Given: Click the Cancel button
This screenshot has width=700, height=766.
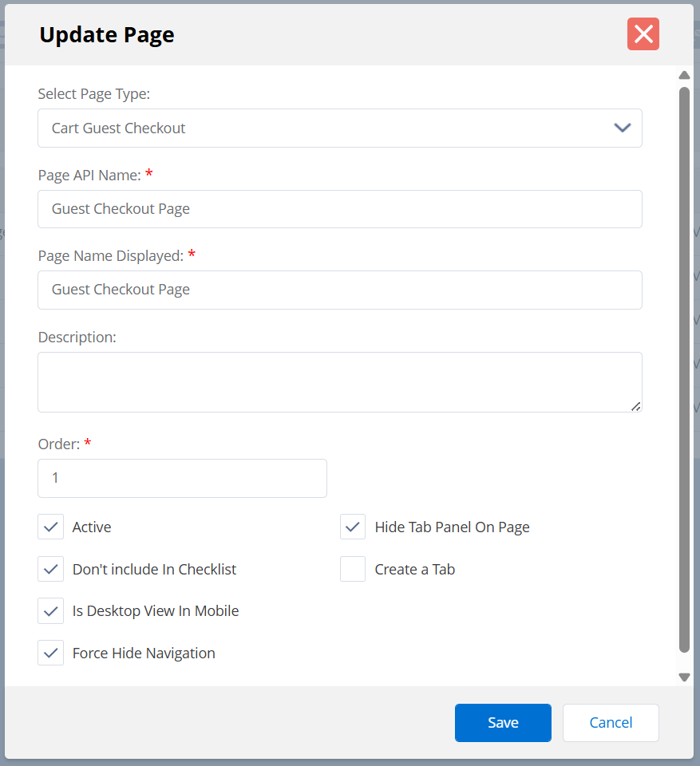Looking at the screenshot, I should (x=611, y=723).
